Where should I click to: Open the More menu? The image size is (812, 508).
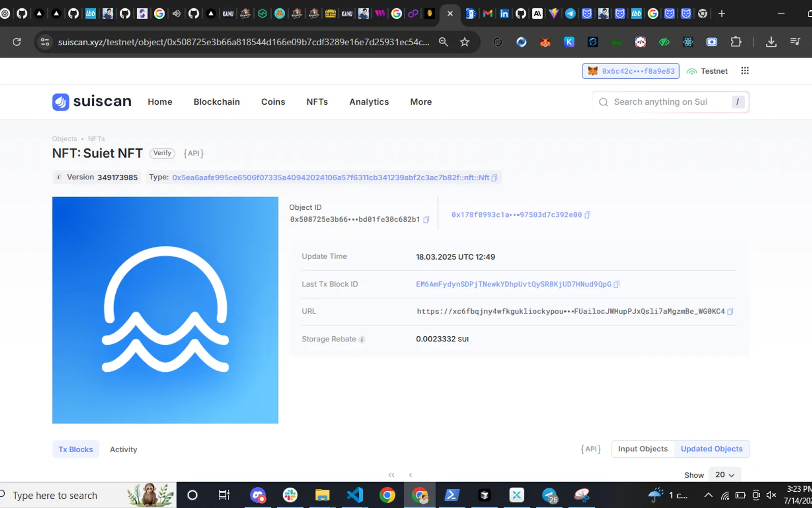pos(421,102)
